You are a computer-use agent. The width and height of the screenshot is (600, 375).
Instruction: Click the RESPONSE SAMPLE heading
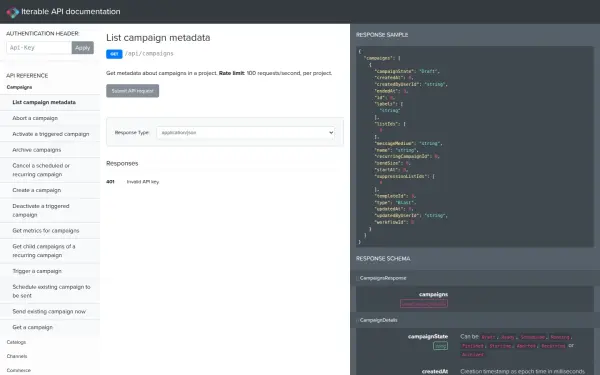382,35
